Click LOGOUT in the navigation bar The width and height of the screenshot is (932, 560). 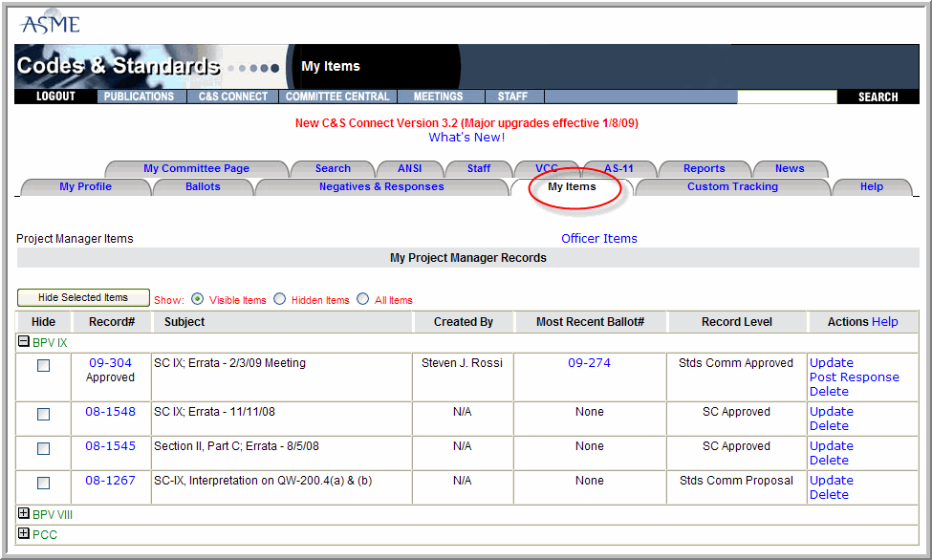[x=55, y=97]
